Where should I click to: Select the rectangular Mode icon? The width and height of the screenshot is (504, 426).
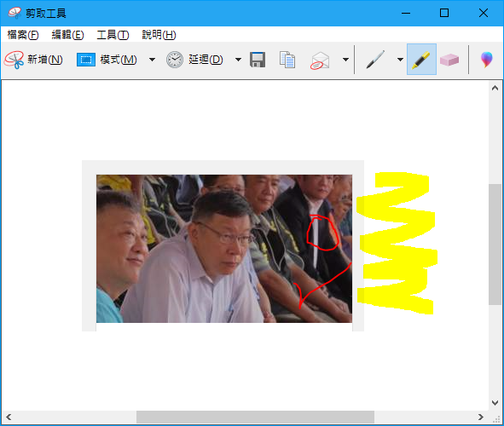pos(86,60)
